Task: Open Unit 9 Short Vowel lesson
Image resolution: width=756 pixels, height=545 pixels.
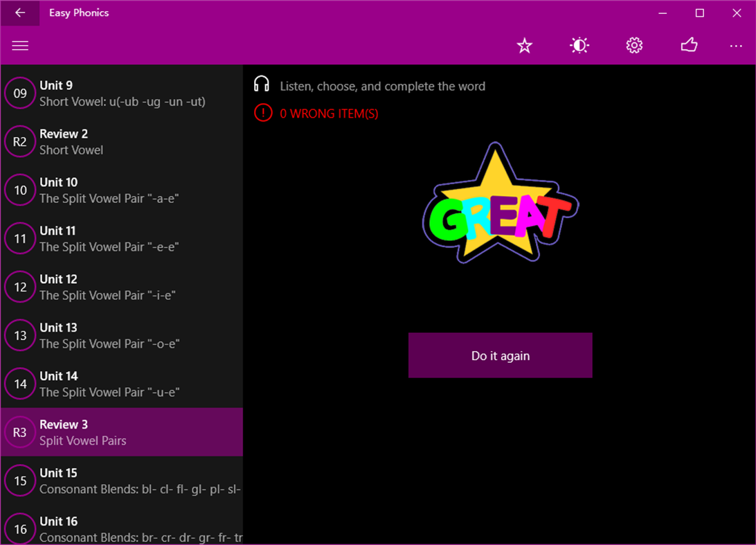Action: point(121,93)
